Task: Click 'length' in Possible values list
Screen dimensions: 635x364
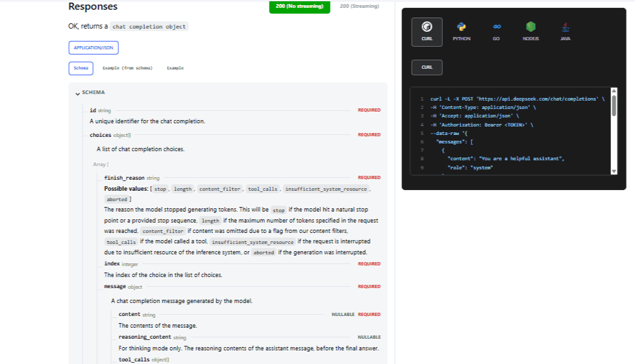Action: pyautogui.click(x=182, y=189)
